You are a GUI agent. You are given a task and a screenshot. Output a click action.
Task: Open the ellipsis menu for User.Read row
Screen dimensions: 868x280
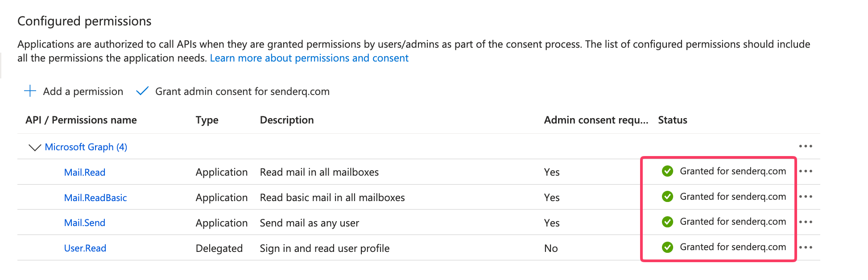806,247
